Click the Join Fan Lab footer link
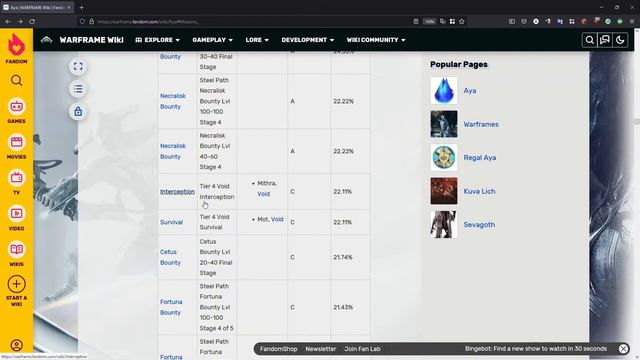 click(x=362, y=349)
